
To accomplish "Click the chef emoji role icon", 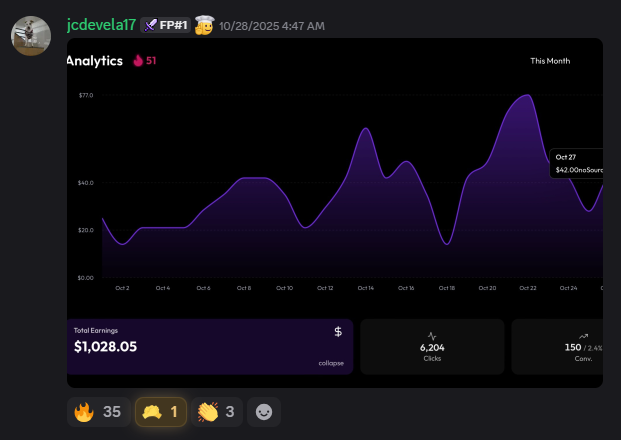I will pos(204,24).
